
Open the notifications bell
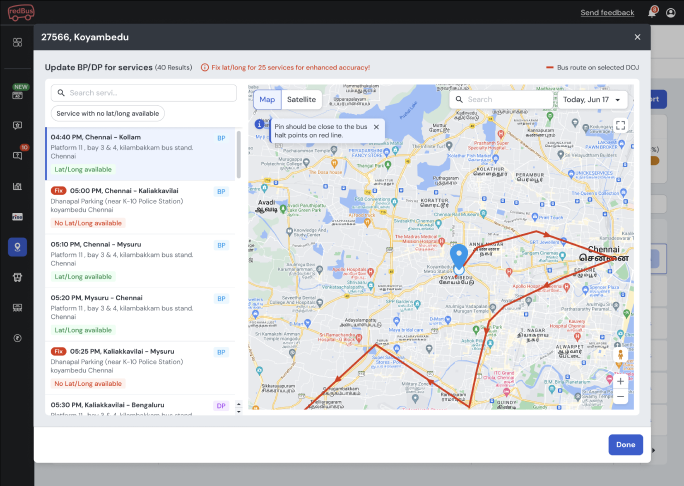[652, 12]
